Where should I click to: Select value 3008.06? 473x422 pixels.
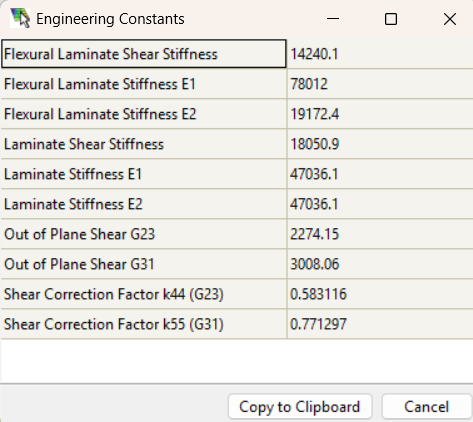tap(315, 264)
